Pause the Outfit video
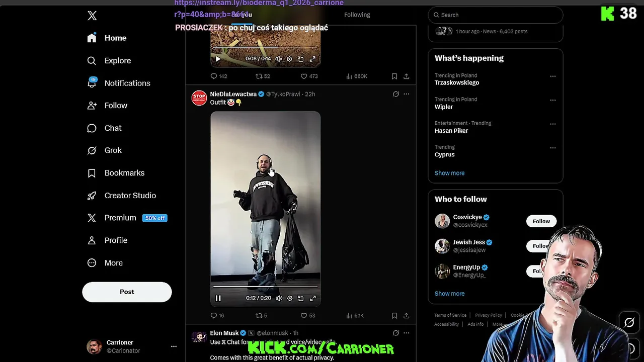 tap(218, 298)
